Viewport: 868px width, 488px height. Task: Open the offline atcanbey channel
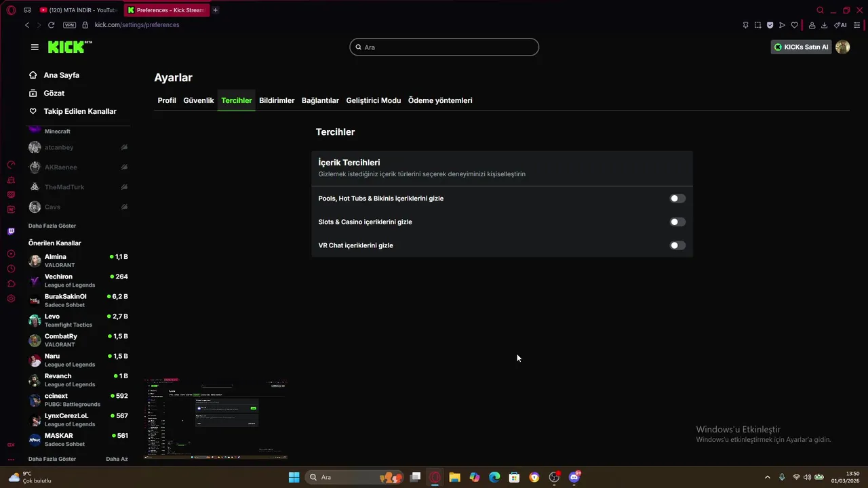(x=78, y=147)
